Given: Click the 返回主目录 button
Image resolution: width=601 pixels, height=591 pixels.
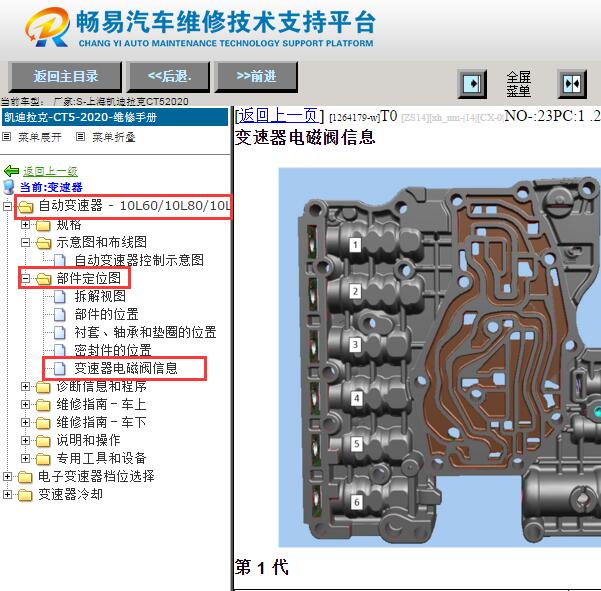Looking at the screenshot, I should [65, 76].
